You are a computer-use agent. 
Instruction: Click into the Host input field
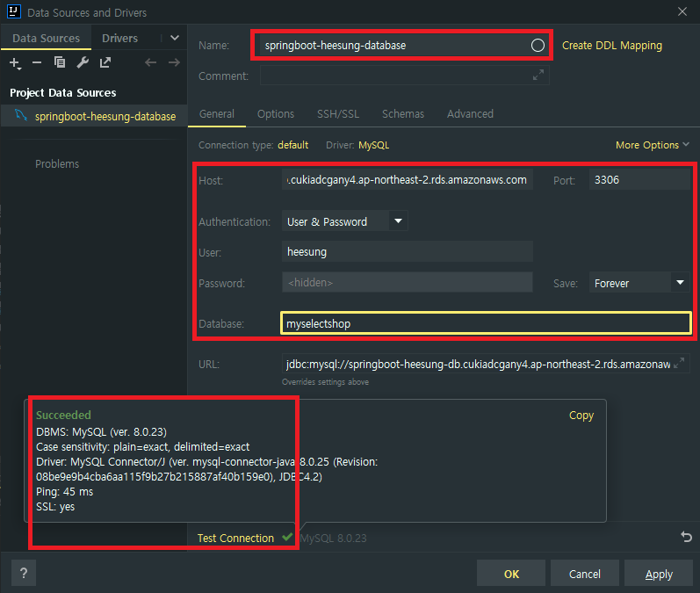pos(408,179)
